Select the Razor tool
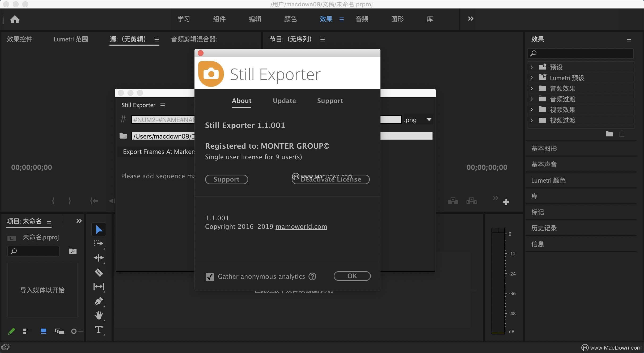The height and width of the screenshot is (353, 644). tap(99, 272)
